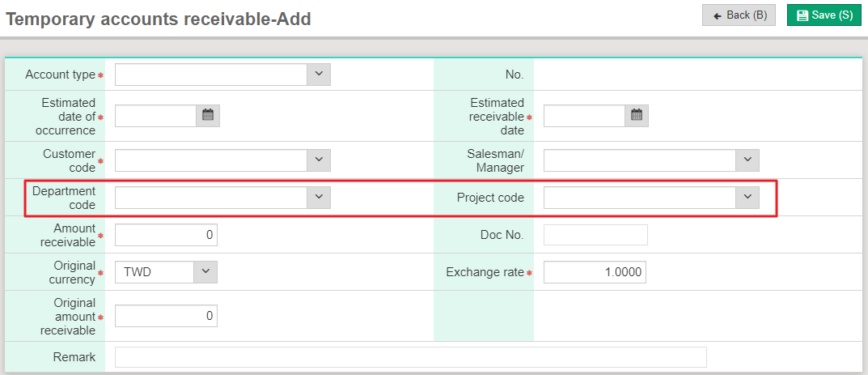This screenshot has height=375, width=868.
Task: Open calendar picker for estimated receivable date
Action: 637,116
